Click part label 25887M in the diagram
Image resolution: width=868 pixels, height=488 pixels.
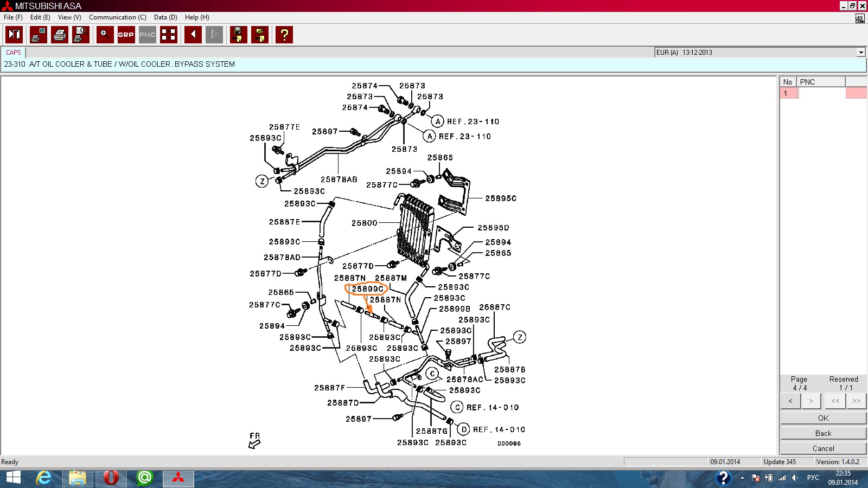pyautogui.click(x=391, y=278)
